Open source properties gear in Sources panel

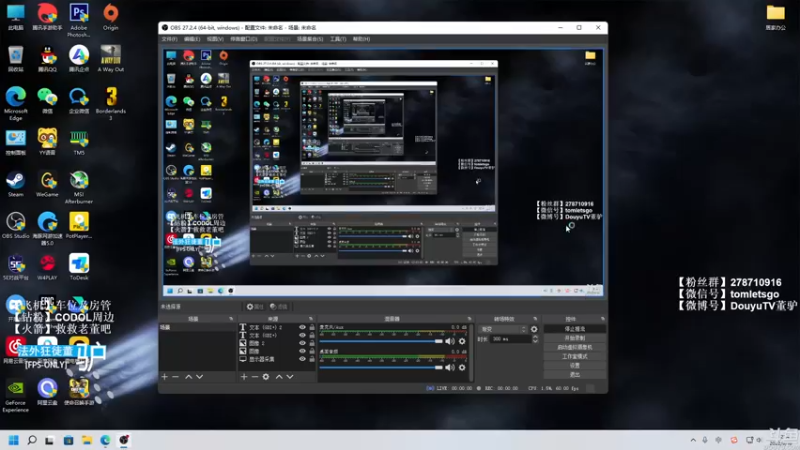[266, 377]
